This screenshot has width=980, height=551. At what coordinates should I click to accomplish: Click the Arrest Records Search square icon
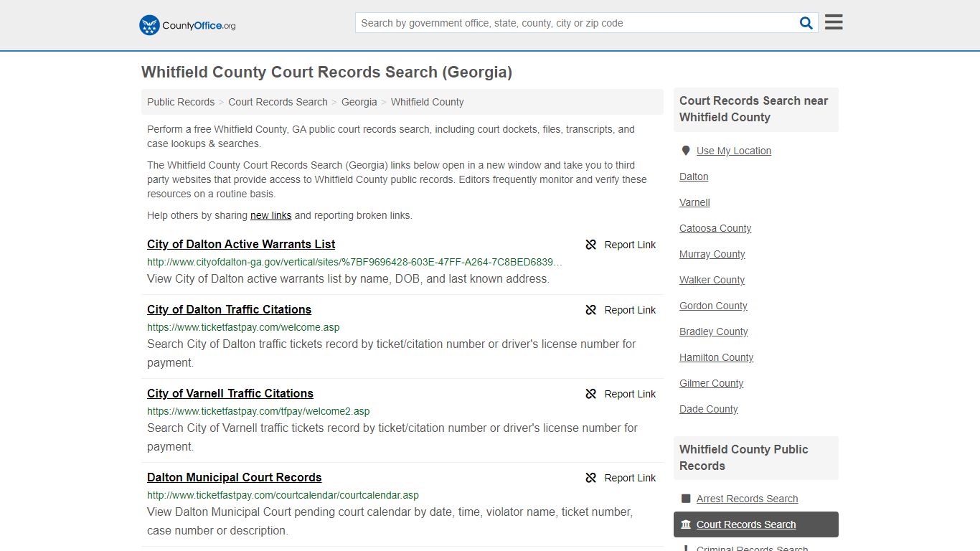(686, 499)
